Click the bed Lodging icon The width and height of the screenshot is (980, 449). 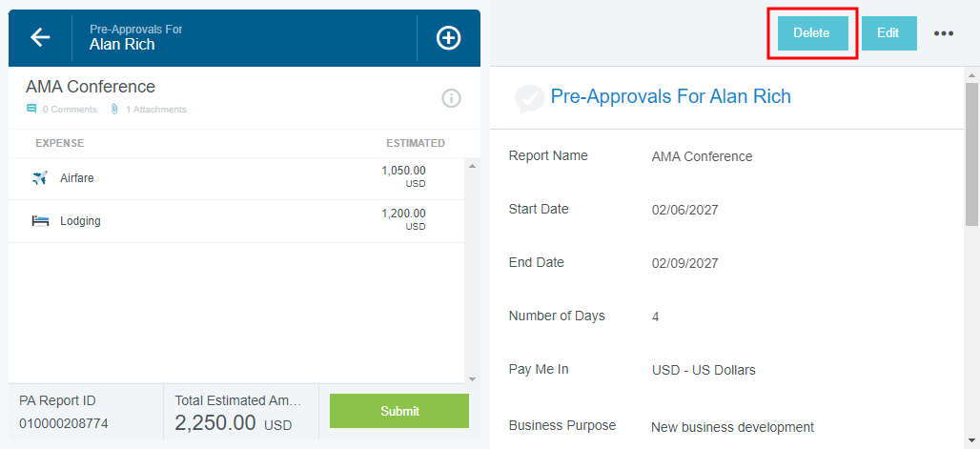pyautogui.click(x=40, y=221)
